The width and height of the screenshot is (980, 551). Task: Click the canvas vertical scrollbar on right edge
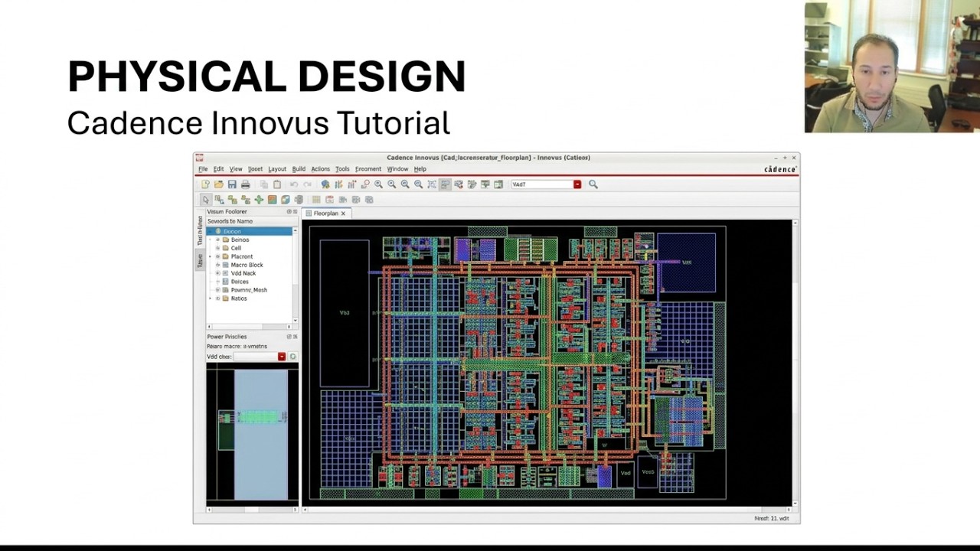(795, 362)
